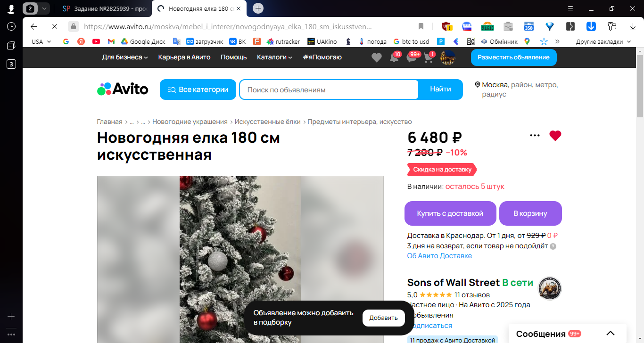Open the user profile avatar in header
644x343 pixels.
pos(447,57)
